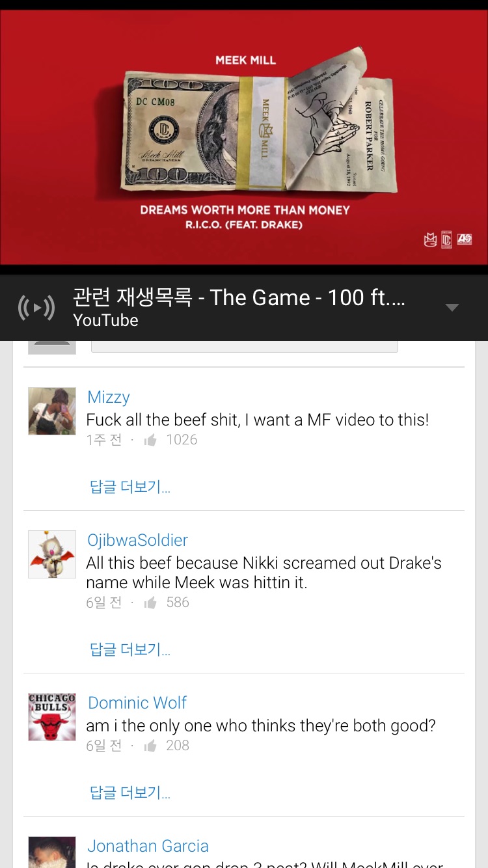Open the Dominic Wolf username link

pos(137,703)
